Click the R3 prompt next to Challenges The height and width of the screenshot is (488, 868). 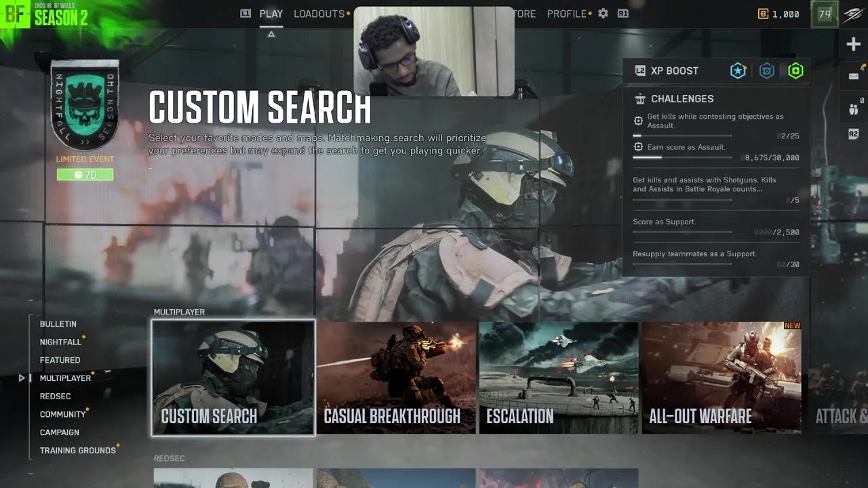pos(639,99)
